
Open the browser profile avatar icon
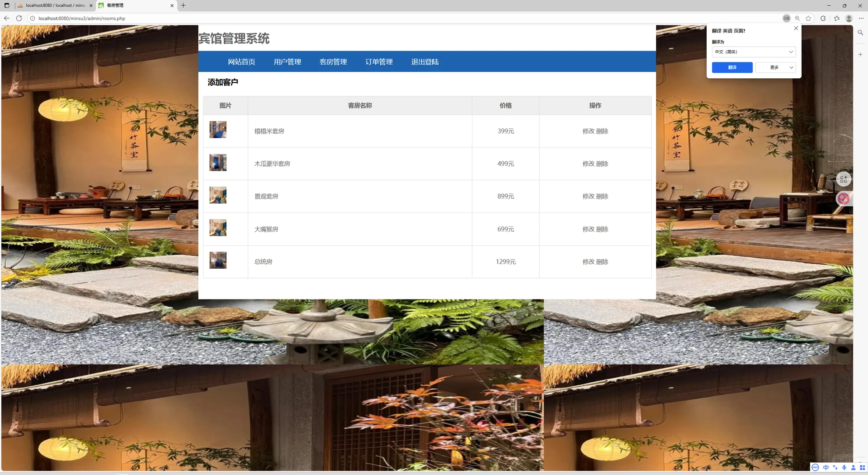click(849, 18)
